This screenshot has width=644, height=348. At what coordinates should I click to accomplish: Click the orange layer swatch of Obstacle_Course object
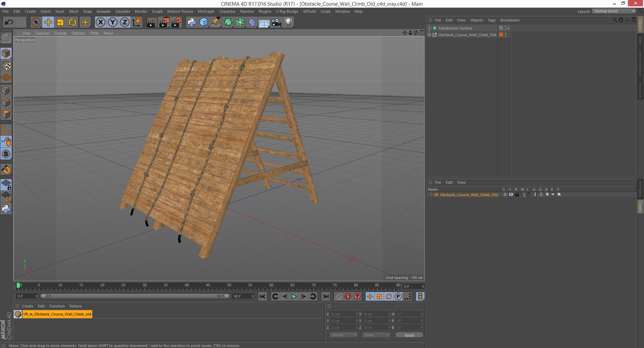(501, 35)
